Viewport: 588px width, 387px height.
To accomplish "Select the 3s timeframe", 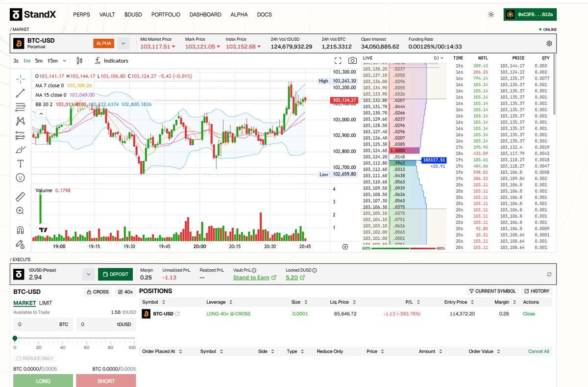I will [16, 61].
